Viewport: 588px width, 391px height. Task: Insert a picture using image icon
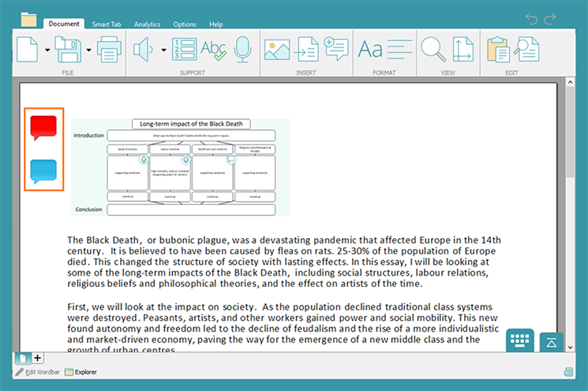point(277,50)
